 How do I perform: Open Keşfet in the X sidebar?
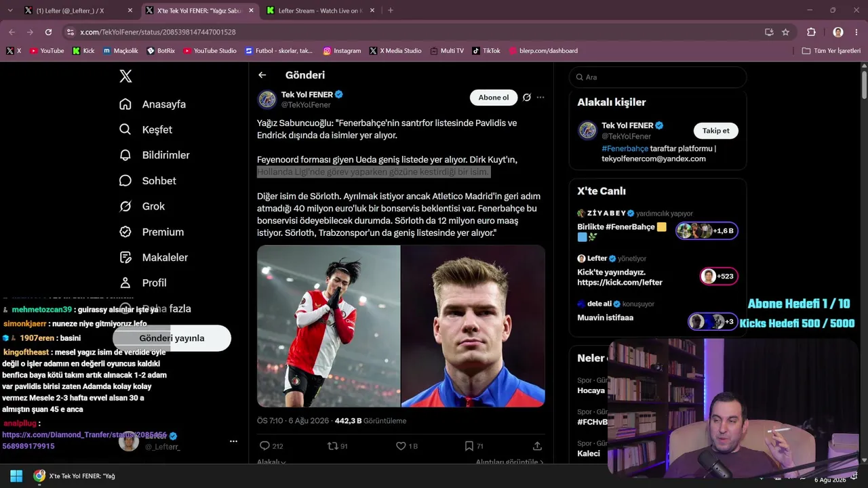click(146, 129)
